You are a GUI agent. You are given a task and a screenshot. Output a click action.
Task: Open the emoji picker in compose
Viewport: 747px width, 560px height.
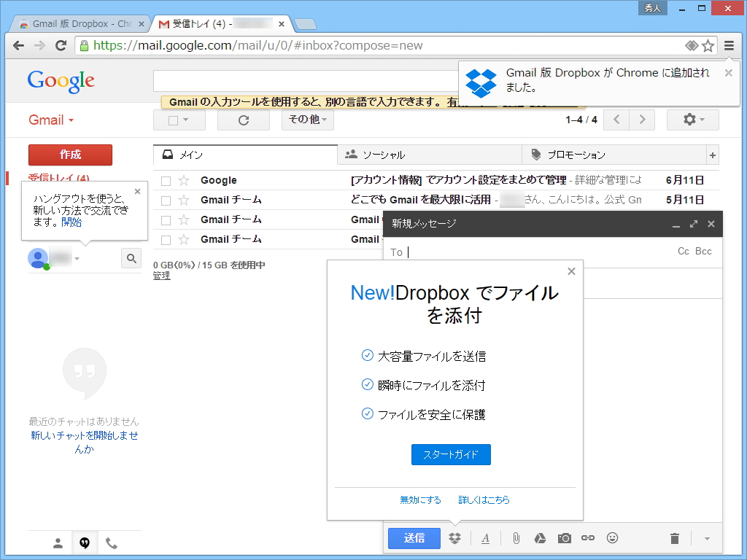pyautogui.click(x=612, y=538)
